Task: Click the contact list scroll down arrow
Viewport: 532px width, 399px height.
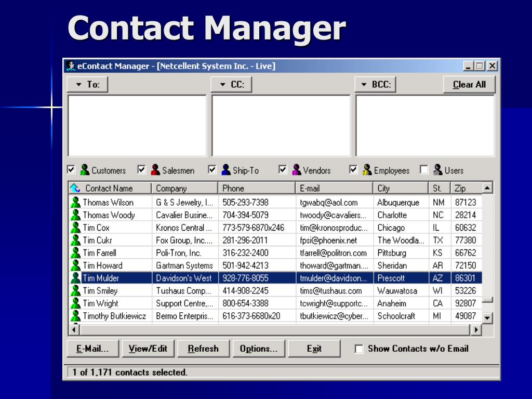Action: [x=487, y=318]
